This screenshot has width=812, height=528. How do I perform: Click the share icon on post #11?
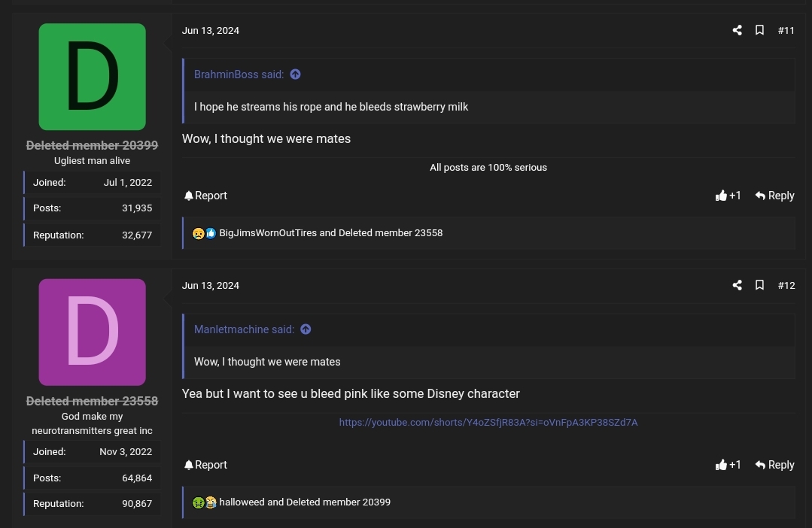pos(737,30)
